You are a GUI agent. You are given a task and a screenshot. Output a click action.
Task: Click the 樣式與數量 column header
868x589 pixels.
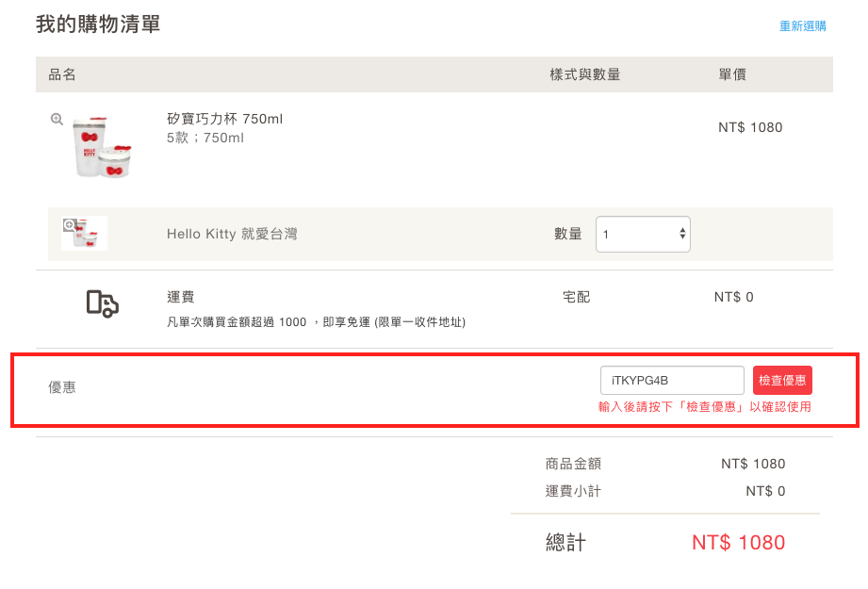(585, 74)
